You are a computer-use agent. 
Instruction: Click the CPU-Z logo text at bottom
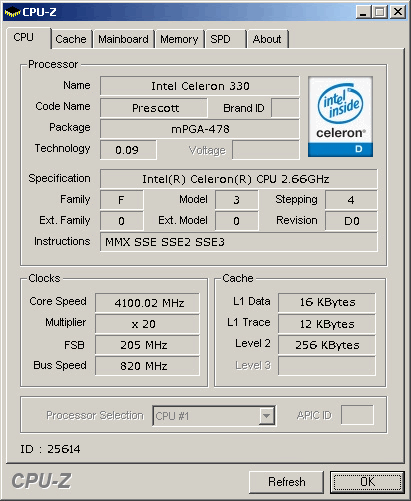click(x=41, y=481)
